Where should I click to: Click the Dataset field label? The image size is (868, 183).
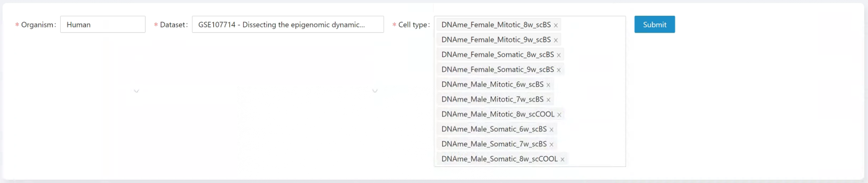coord(173,25)
